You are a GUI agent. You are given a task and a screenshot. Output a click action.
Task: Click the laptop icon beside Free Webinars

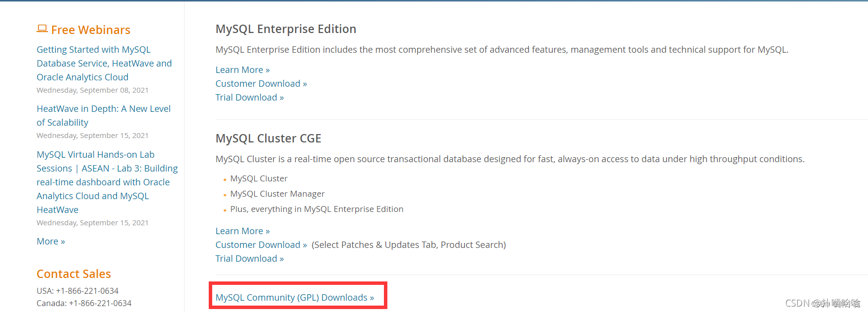coord(42,29)
